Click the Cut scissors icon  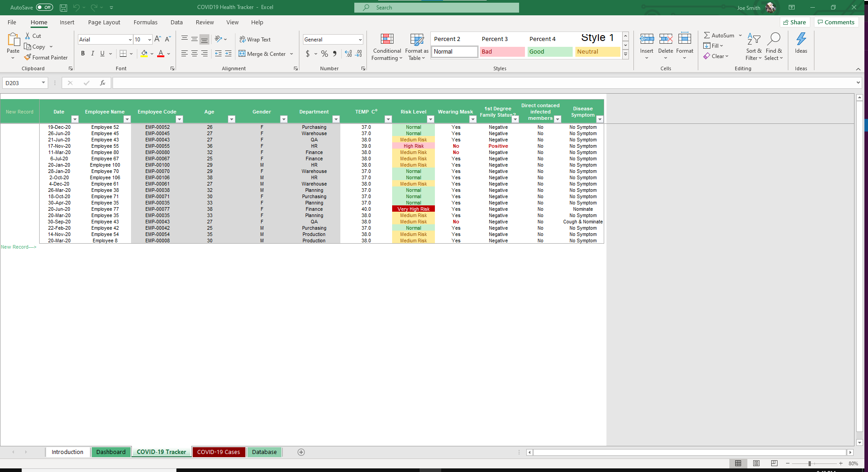pyautogui.click(x=28, y=36)
